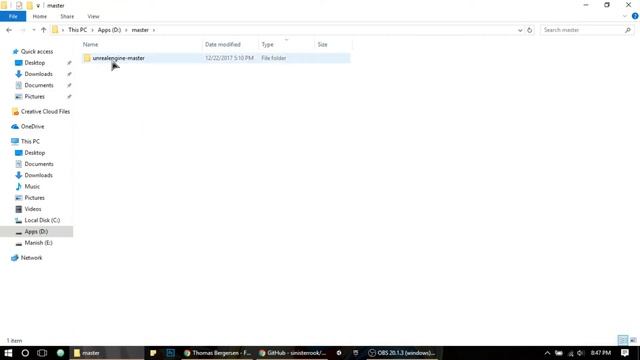This screenshot has width=640, height=360.
Task: Open Network in the navigation pane
Action: tap(31, 258)
